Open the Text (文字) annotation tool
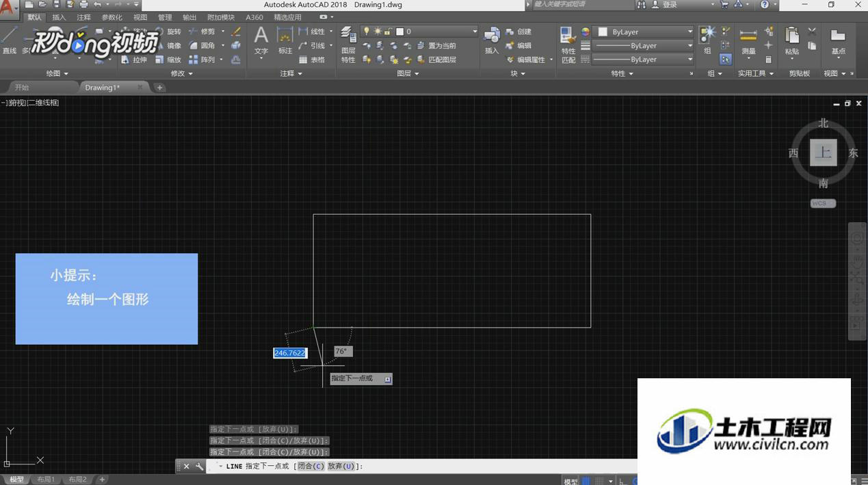 click(x=261, y=41)
